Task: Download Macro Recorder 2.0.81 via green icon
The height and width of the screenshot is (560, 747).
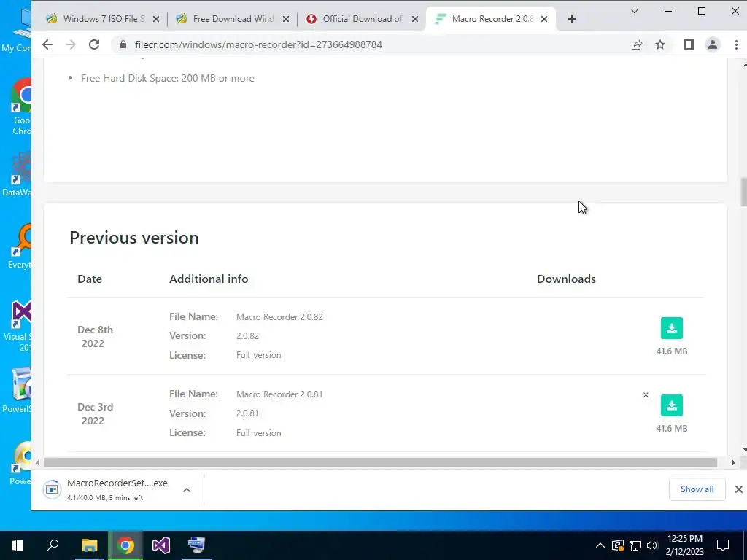Action: [671, 405]
